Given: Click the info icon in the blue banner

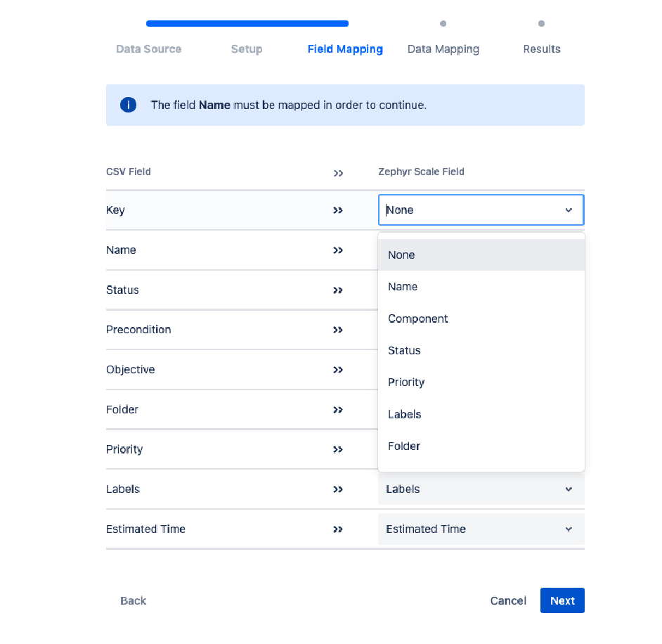Looking at the screenshot, I should (128, 105).
